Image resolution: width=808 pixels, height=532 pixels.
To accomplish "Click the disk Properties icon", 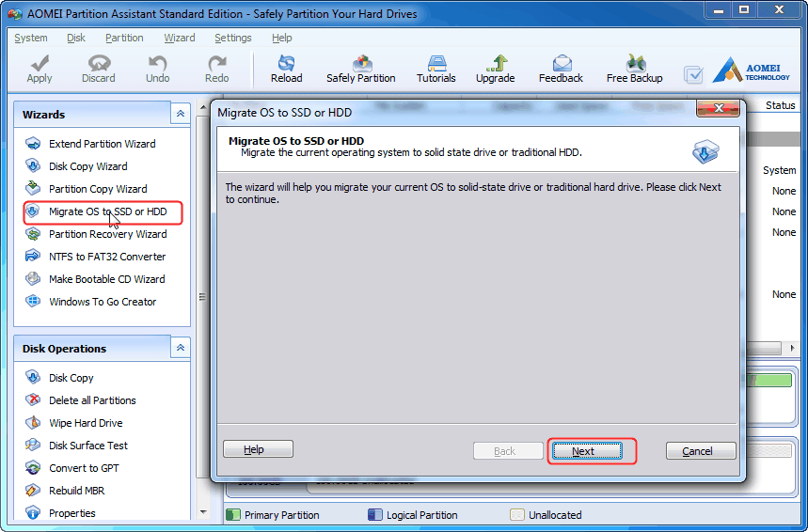I will [x=33, y=513].
